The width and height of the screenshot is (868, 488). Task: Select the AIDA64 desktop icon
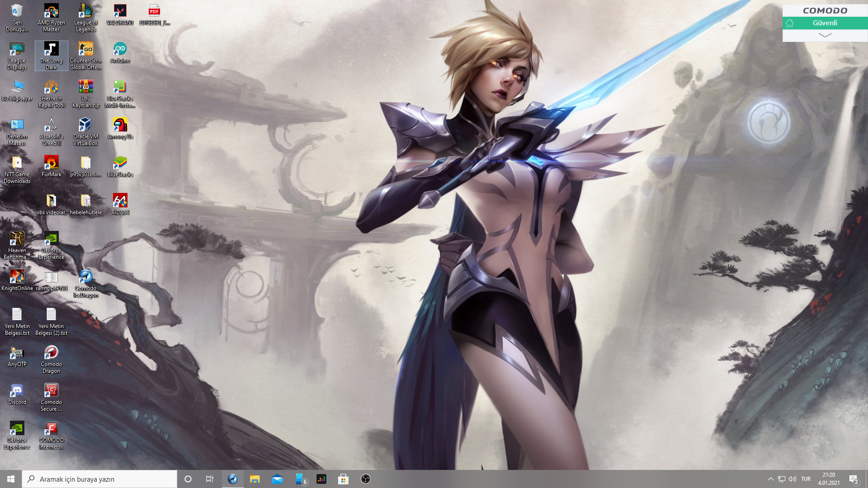[120, 204]
